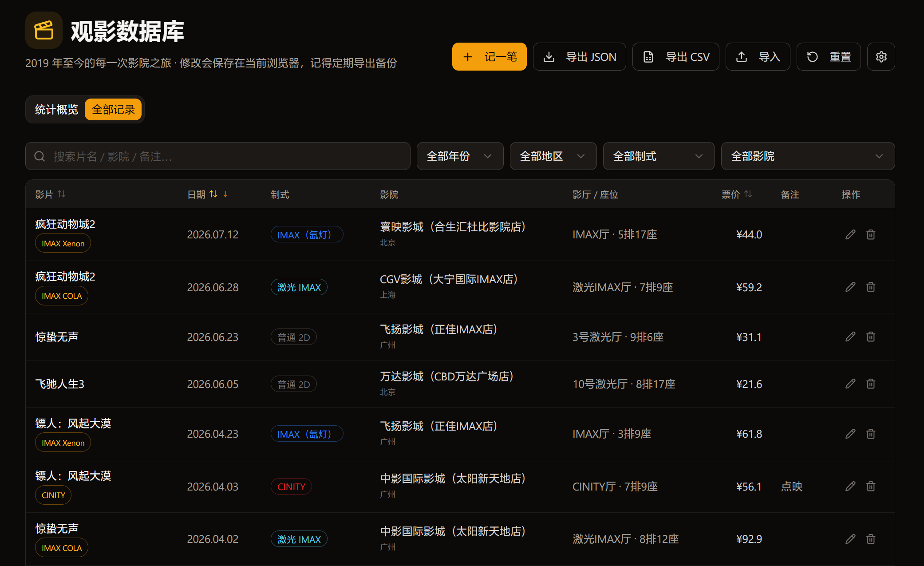Click the CINITY tag under 镖人：风起大漠
924x566 pixels.
[53, 495]
